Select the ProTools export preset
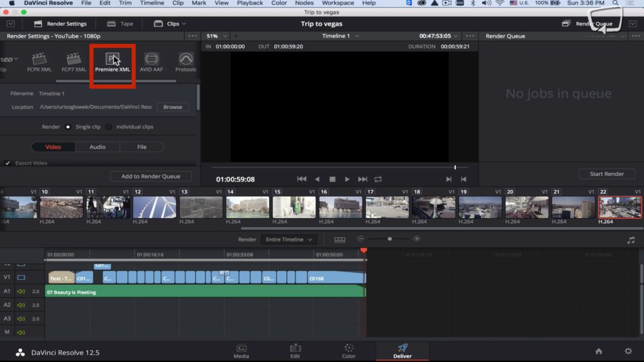The width and height of the screenshot is (644, 362). tap(185, 61)
